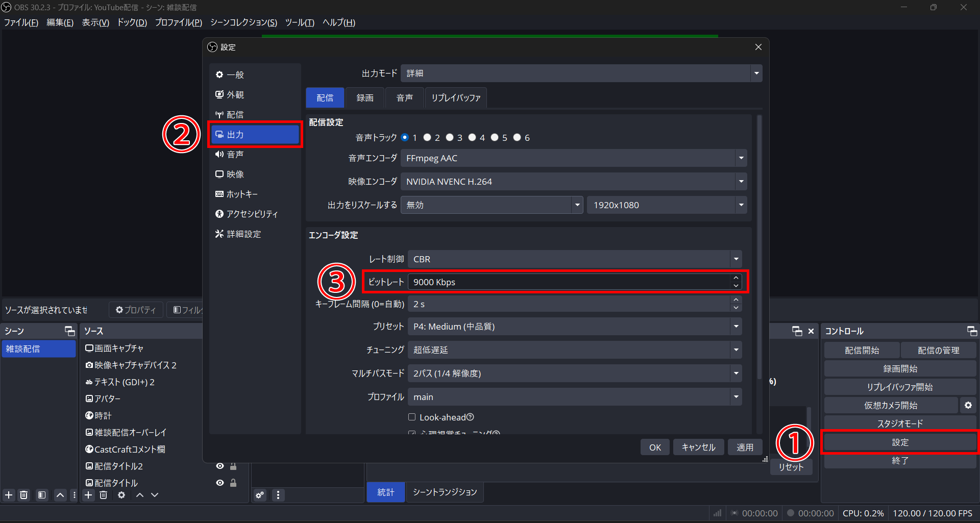This screenshot has height=523, width=980.
Task: Open the チューニング dropdown
Action: [x=575, y=350]
